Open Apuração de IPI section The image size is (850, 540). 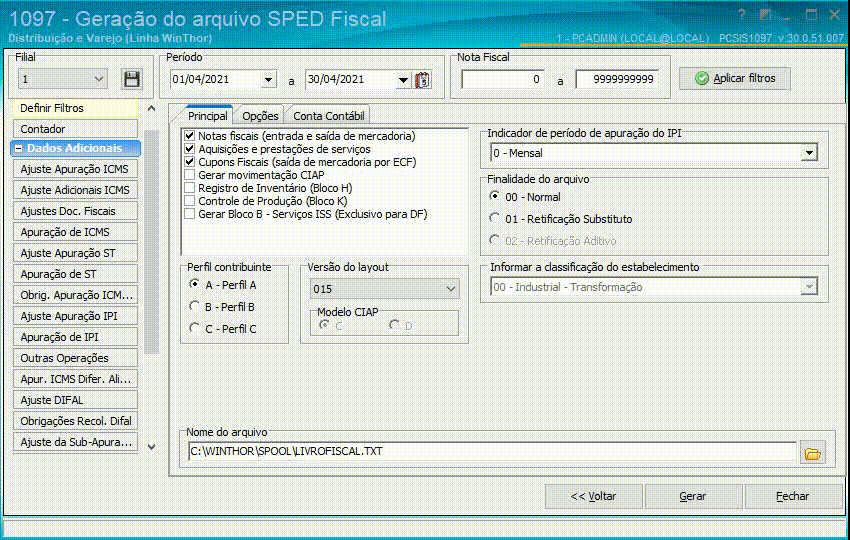point(75,337)
